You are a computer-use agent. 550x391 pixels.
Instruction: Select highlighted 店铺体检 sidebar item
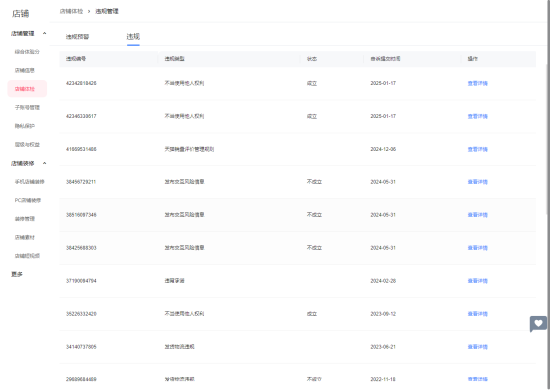click(x=27, y=89)
